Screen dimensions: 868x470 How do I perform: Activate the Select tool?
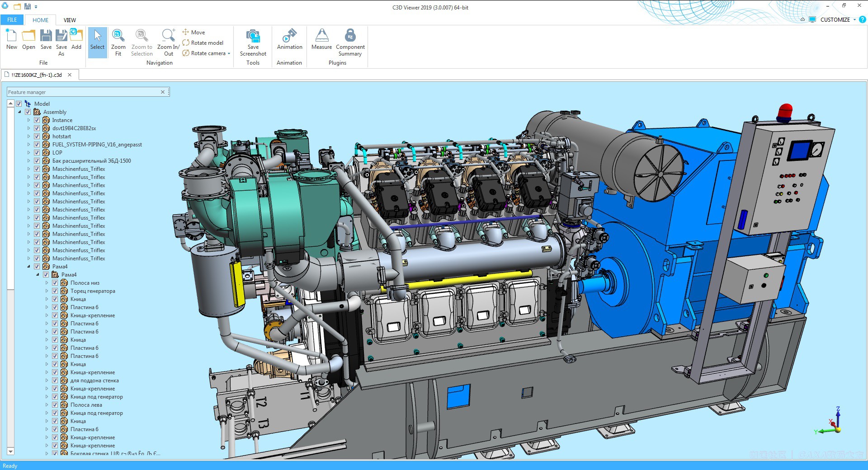coord(97,41)
